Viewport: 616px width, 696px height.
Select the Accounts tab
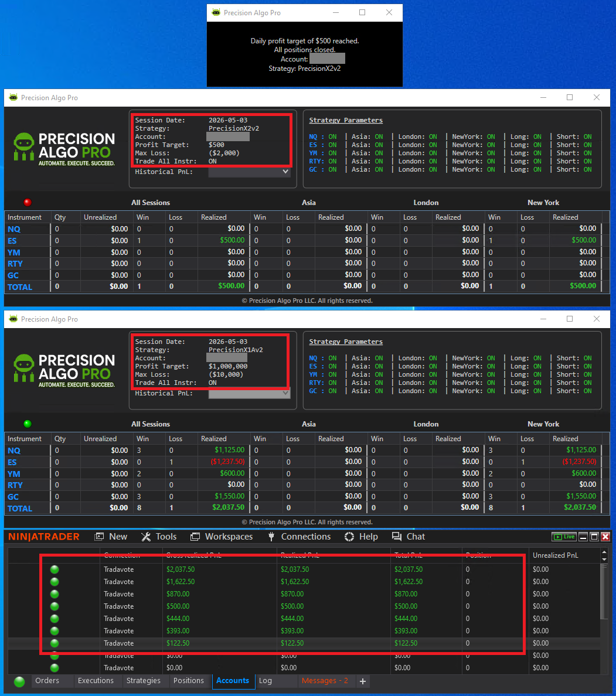coord(233,681)
